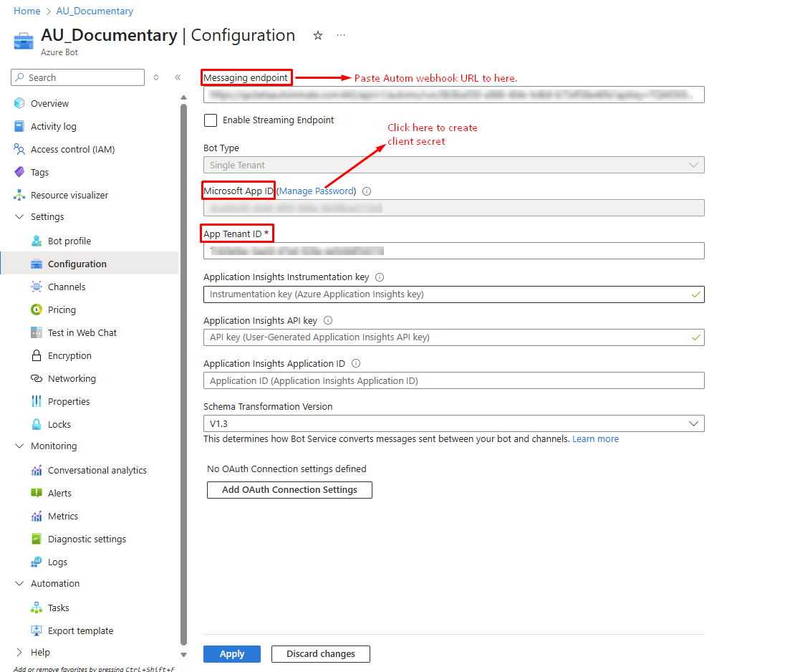Open Test in Web Chat page
The image size is (790, 672).
pyautogui.click(x=82, y=332)
